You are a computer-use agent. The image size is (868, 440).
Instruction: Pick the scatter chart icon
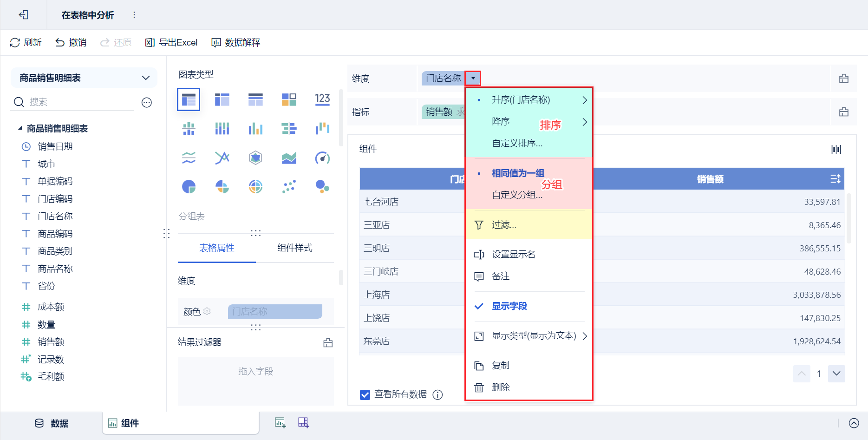[x=289, y=187]
